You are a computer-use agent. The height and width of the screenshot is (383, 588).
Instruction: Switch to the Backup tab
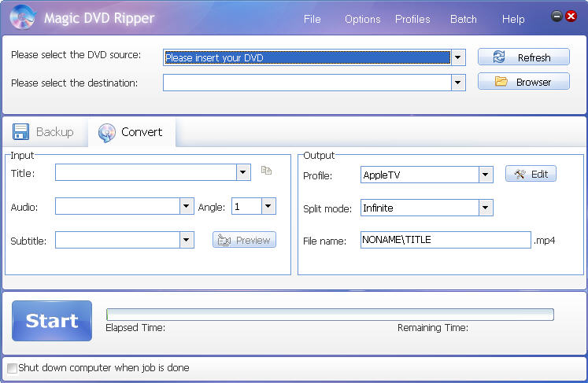pos(45,132)
